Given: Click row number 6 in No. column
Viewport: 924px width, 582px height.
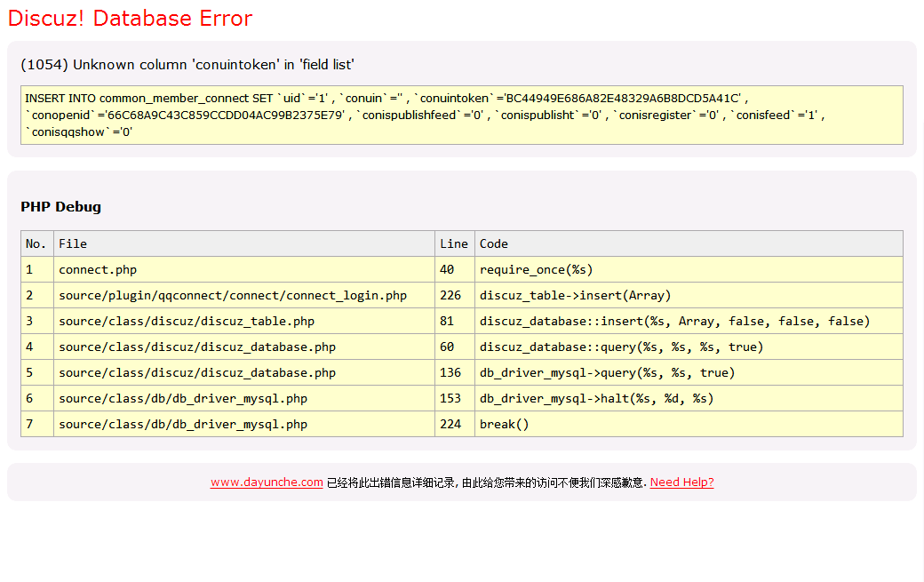Looking at the screenshot, I should click(37, 399).
